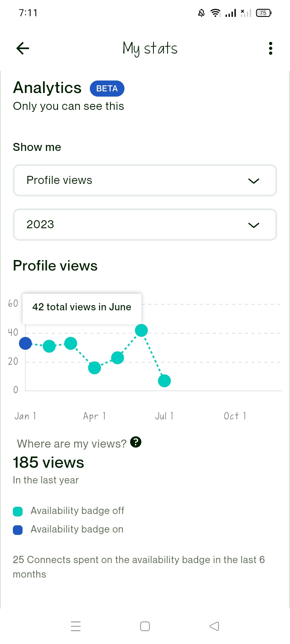This screenshot has width=290, height=644.
Task: Click the chevron in the 2023 selector
Action: click(x=254, y=225)
